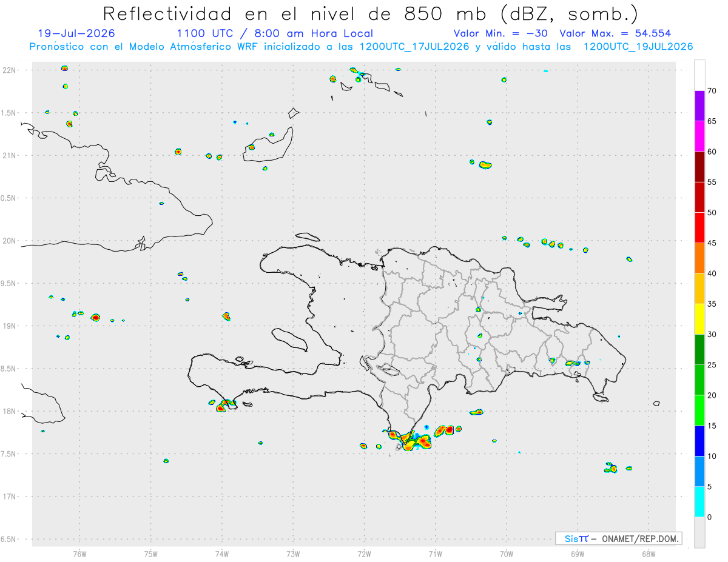
Task: Click the '1200UTC_17JUL2026' initialization time
Action: (x=414, y=47)
